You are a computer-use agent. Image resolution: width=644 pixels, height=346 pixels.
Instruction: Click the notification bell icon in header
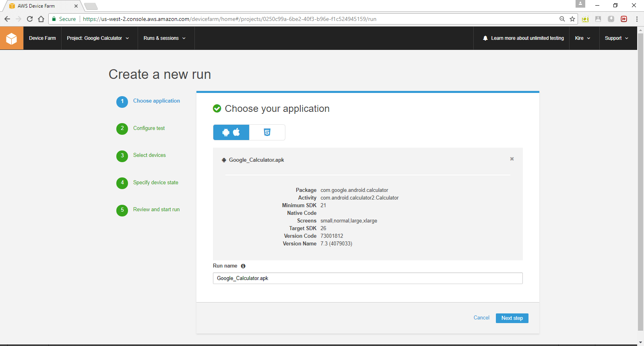[485, 38]
